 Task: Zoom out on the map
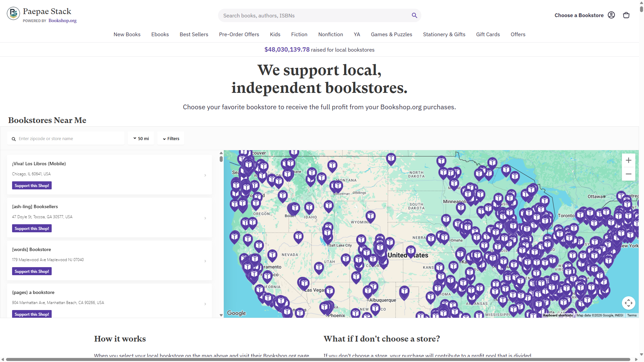[629, 174]
